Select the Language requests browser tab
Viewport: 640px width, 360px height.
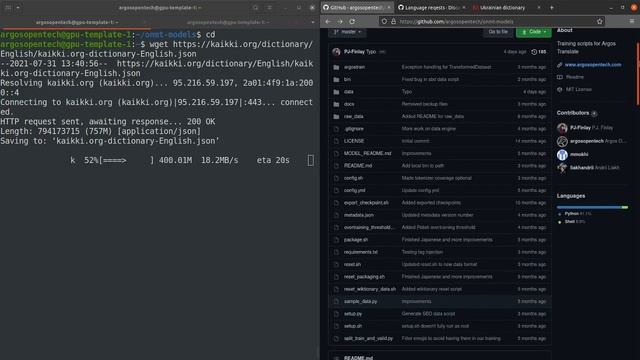coord(431,7)
